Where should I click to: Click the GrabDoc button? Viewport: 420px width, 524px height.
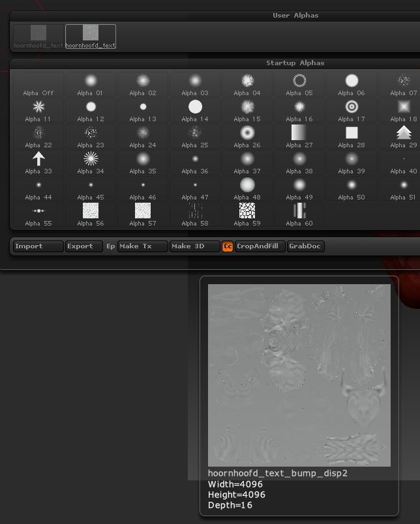coord(306,246)
